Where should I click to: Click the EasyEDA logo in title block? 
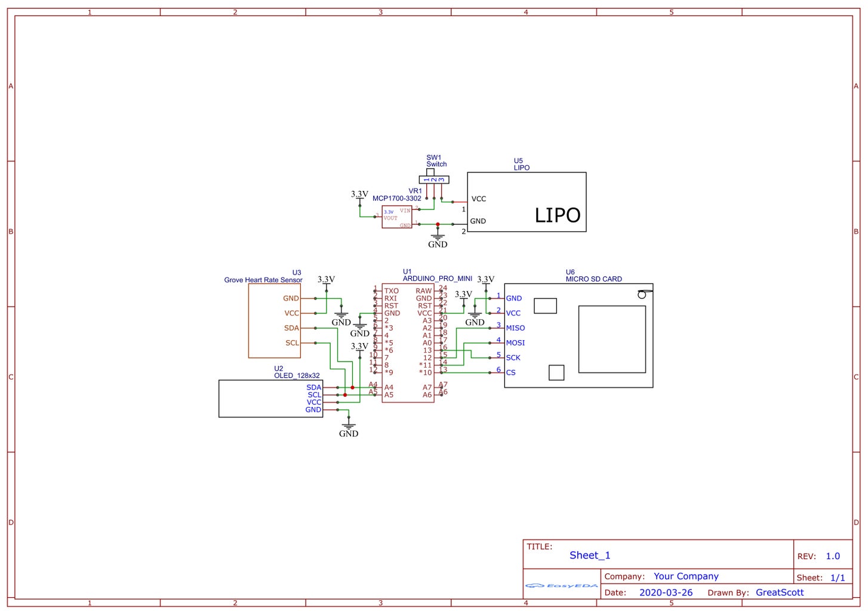click(562, 585)
